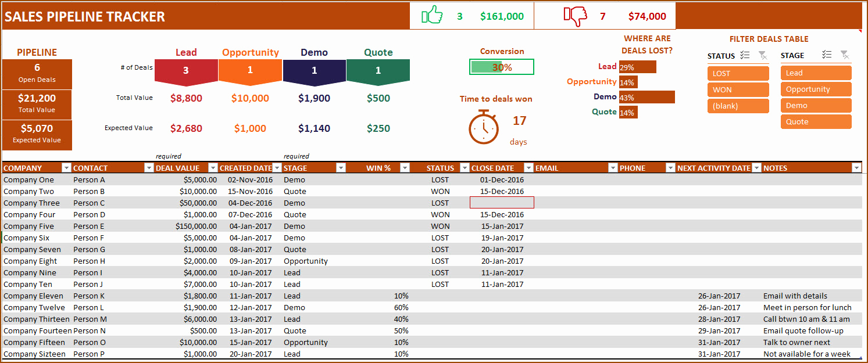
Task: Filter deals table by Quote stage
Action: click(816, 121)
